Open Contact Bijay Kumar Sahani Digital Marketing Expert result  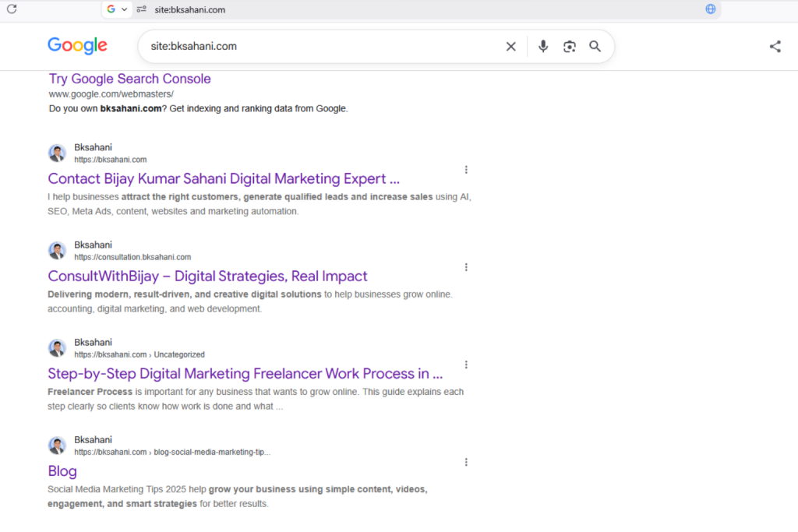coord(224,178)
